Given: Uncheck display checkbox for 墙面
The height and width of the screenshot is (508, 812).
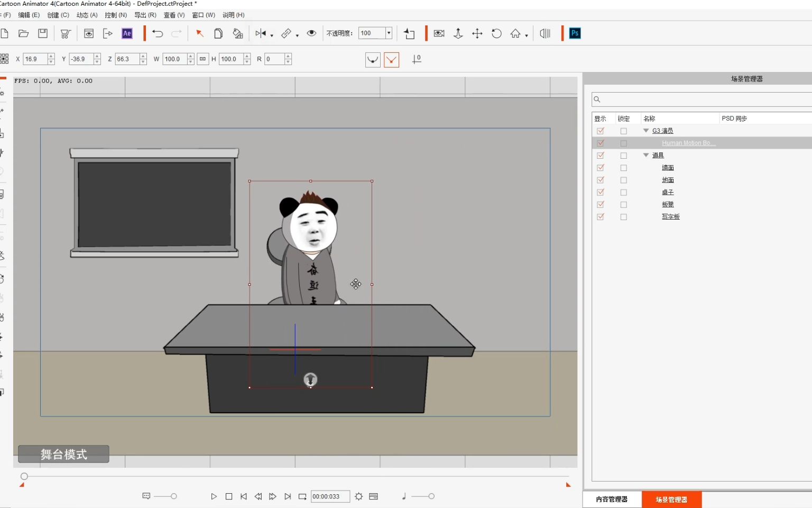Looking at the screenshot, I should (601, 168).
